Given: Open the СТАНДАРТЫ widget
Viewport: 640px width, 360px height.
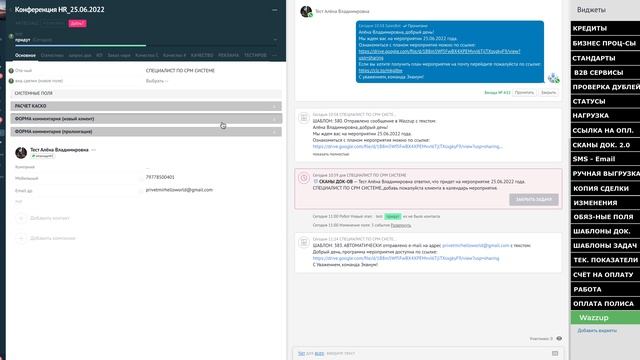Looking at the screenshot, I should click(x=605, y=58).
